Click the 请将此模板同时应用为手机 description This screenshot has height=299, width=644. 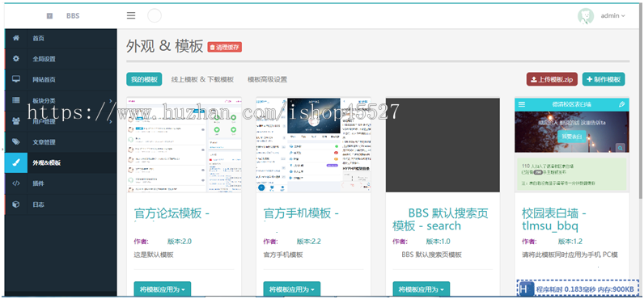pos(570,255)
